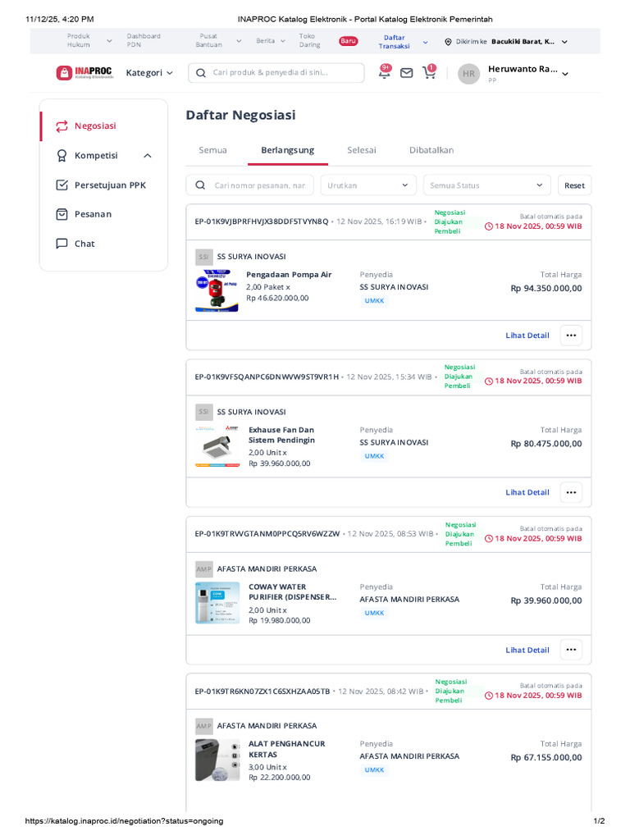Open the Heruwanto user account dropdown
This screenshot has height=840, width=630.
click(565, 74)
